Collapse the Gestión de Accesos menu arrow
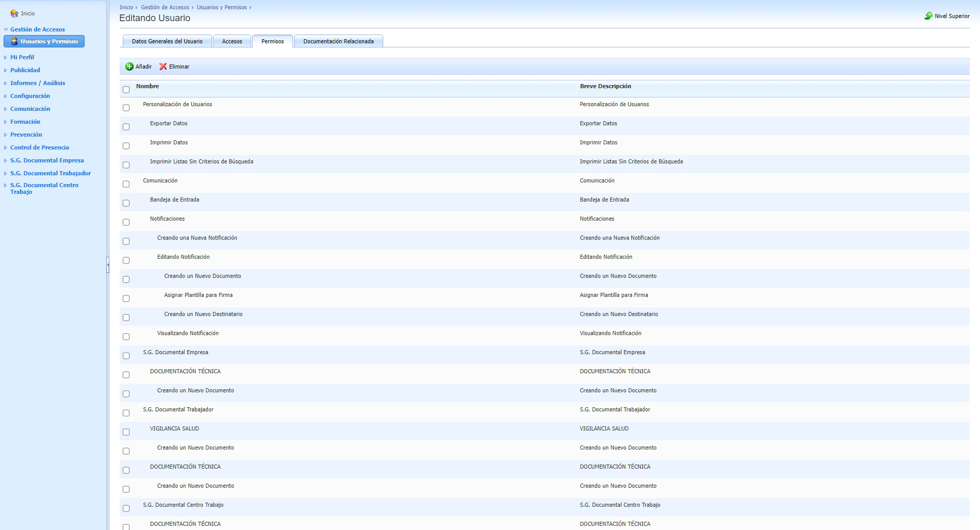The image size is (980, 530). (x=6, y=30)
